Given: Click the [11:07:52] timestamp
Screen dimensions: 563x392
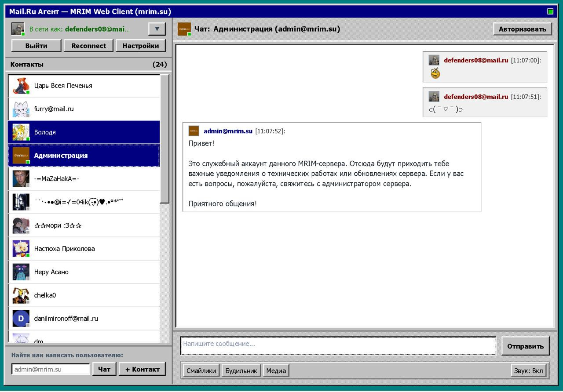Looking at the screenshot, I should pyautogui.click(x=270, y=131).
